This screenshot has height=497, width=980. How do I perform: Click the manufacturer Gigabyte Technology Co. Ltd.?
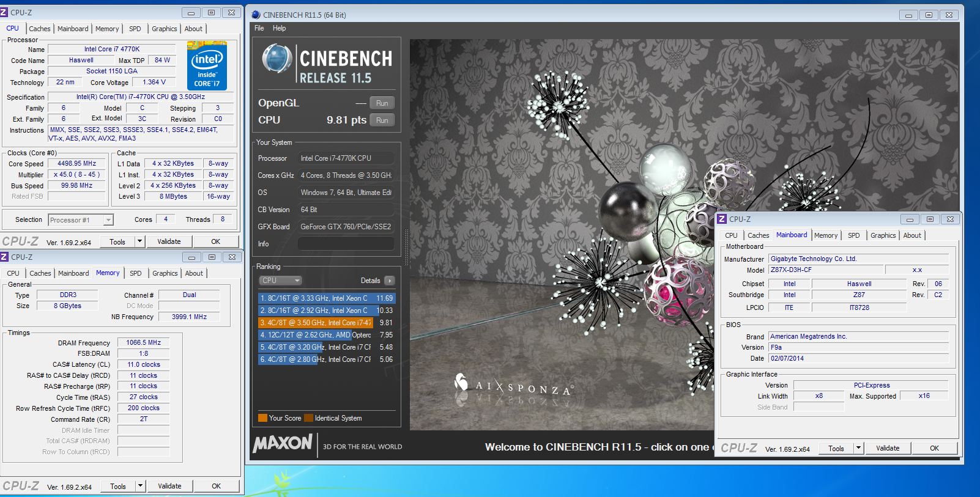[x=858, y=259]
